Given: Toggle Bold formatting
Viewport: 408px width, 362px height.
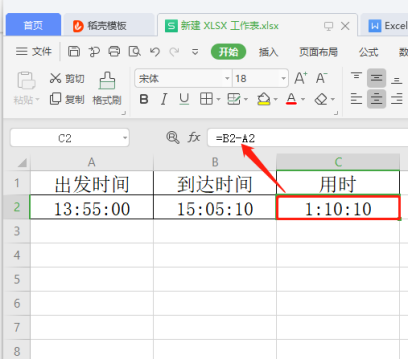Looking at the screenshot, I should point(144,99).
